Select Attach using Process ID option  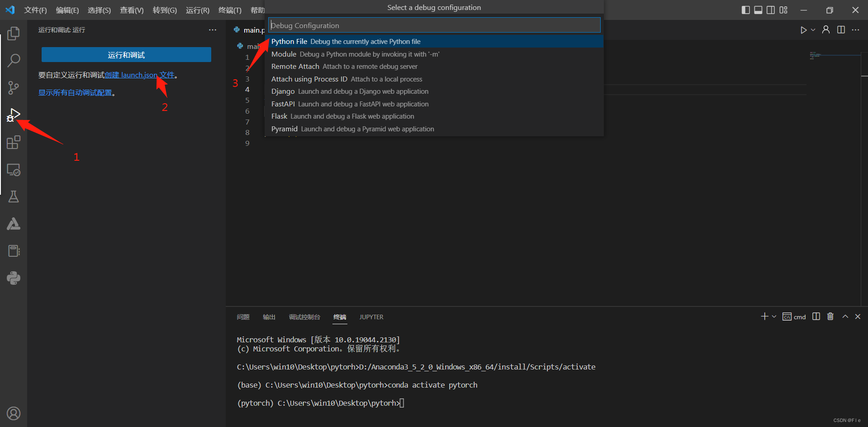(x=434, y=79)
